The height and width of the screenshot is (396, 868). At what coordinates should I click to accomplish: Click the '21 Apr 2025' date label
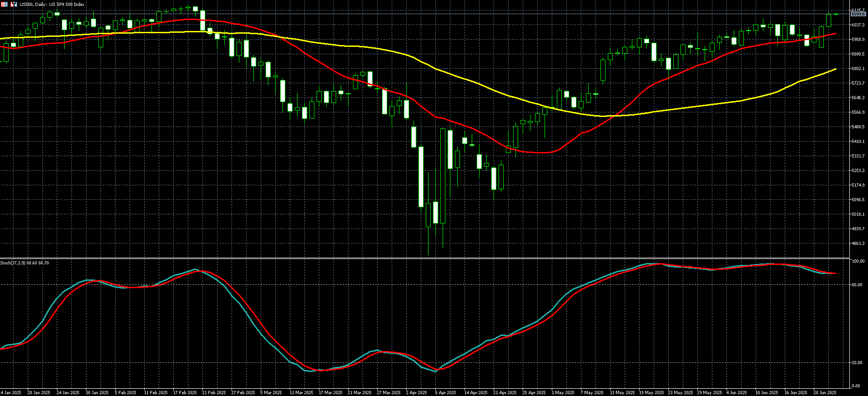[x=505, y=392]
